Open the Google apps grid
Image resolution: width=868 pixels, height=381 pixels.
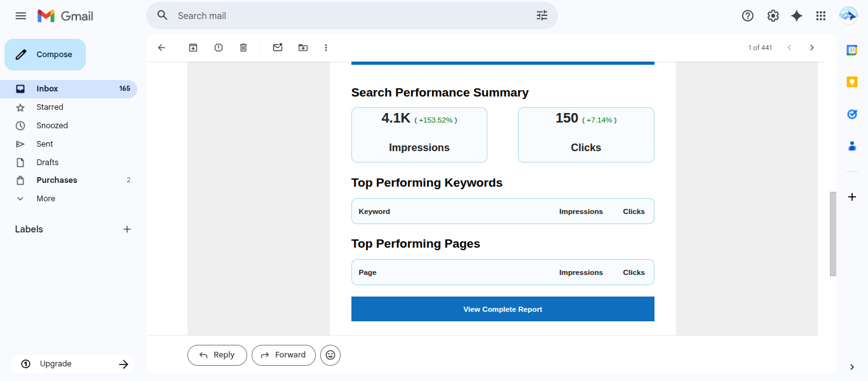[821, 16]
